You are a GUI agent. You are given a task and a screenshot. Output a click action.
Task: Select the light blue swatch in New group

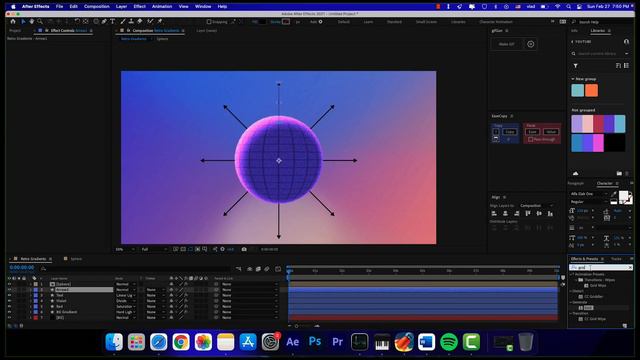point(578,90)
